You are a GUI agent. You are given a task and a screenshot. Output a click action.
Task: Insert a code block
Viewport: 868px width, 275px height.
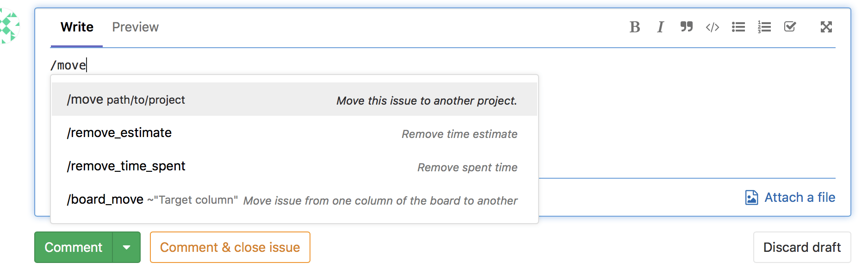coord(712,27)
